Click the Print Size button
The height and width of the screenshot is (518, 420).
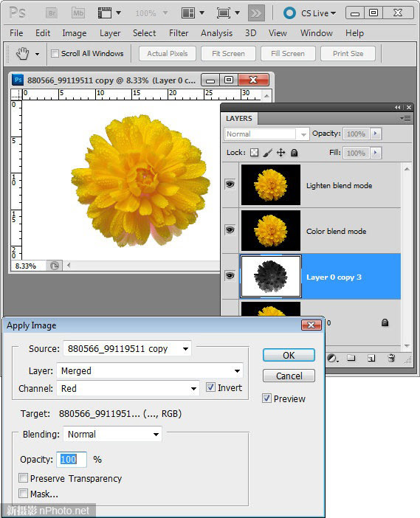(x=348, y=54)
